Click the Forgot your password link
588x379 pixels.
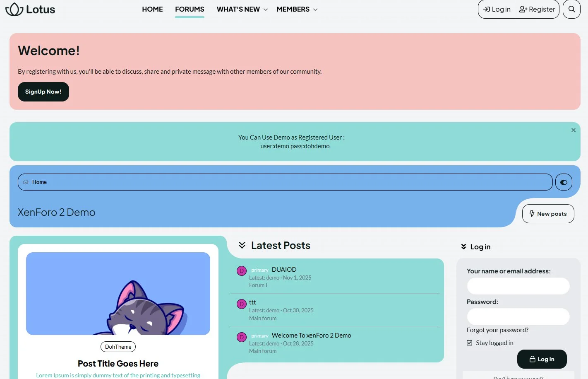point(497,330)
